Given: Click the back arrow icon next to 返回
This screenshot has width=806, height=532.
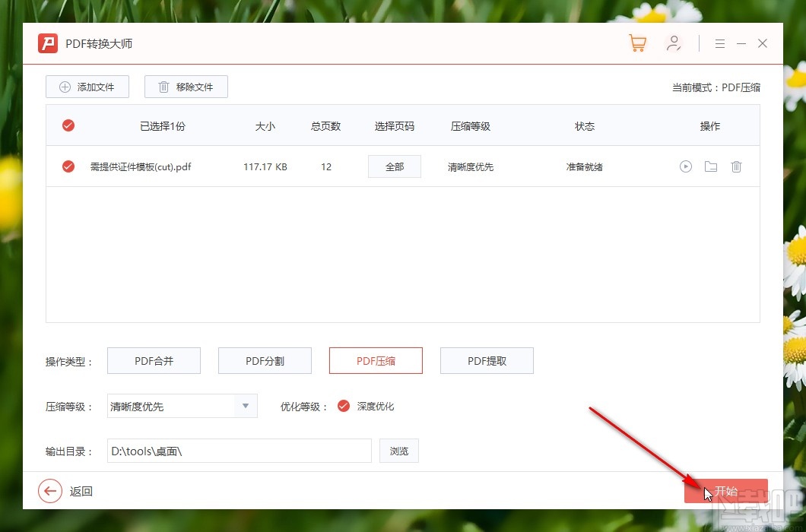Looking at the screenshot, I should (49, 491).
